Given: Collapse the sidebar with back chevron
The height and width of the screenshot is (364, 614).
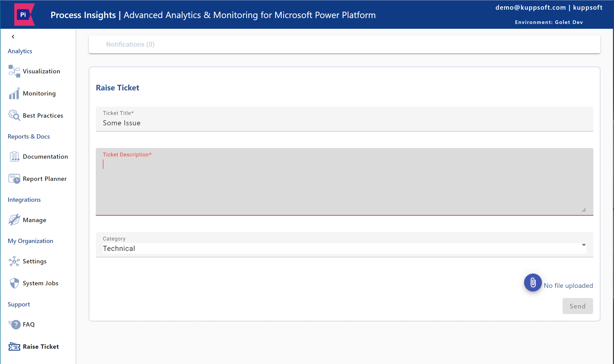Looking at the screenshot, I should click(13, 37).
